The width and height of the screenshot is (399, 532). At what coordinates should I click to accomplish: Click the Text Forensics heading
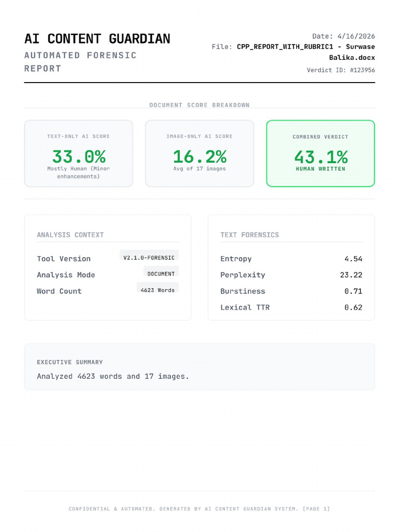click(x=249, y=235)
